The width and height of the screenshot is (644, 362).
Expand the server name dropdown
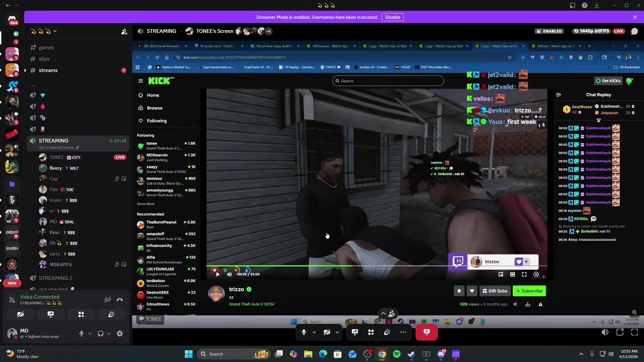[x=55, y=31]
